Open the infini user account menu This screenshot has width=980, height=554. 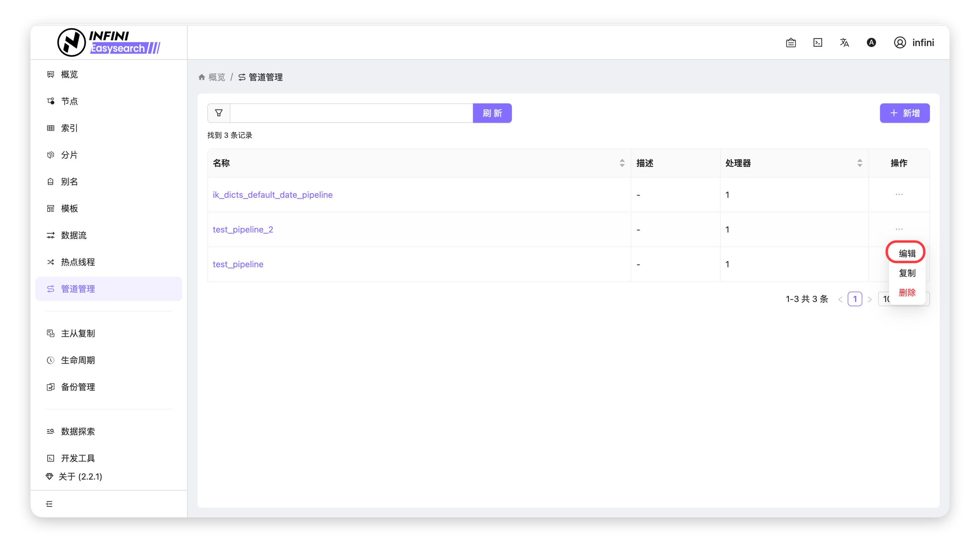click(914, 43)
